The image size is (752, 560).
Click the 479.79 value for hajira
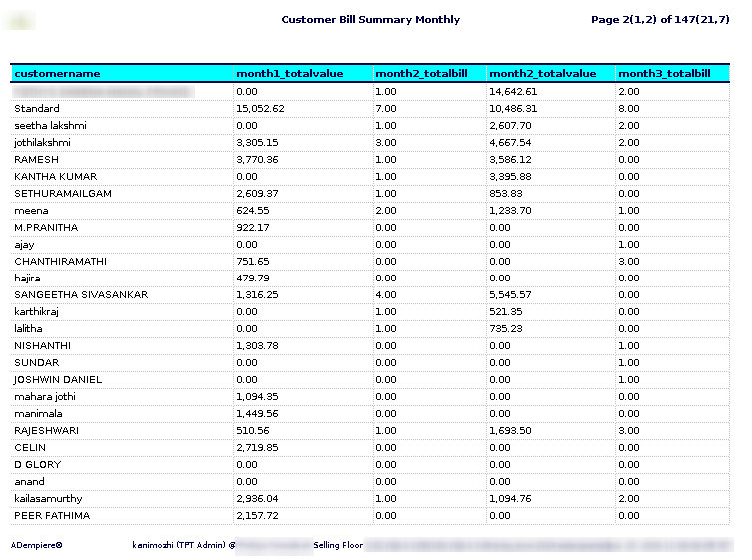[253, 279]
